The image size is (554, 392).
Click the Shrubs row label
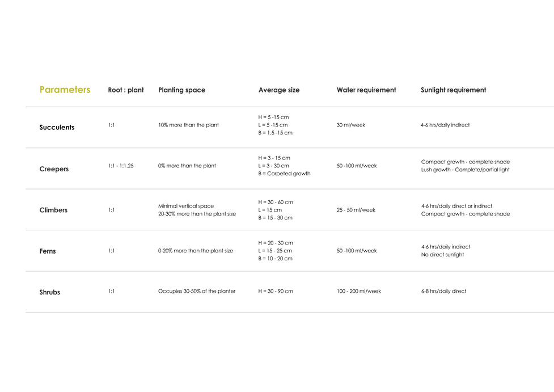coord(50,292)
